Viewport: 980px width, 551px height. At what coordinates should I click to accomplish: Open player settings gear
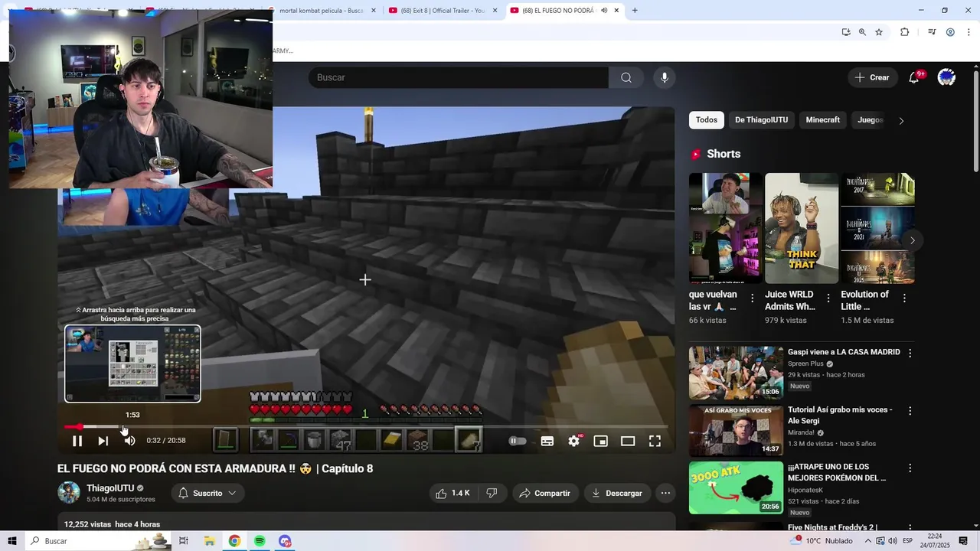[574, 441]
